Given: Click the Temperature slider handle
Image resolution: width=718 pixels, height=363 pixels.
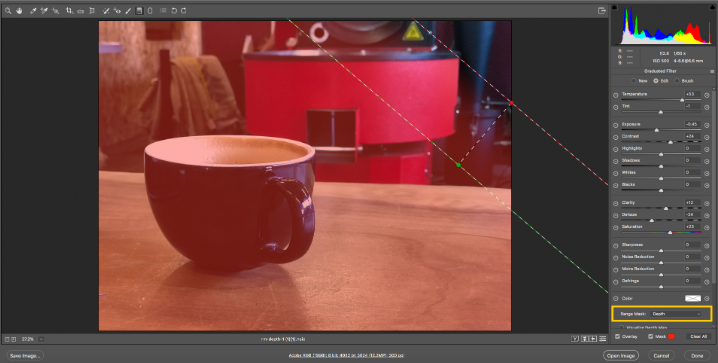Looking at the screenshot, I should pyautogui.click(x=682, y=100).
